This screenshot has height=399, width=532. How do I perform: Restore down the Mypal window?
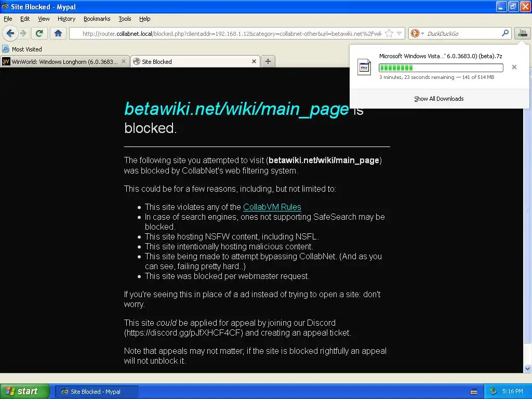(x=513, y=6)
